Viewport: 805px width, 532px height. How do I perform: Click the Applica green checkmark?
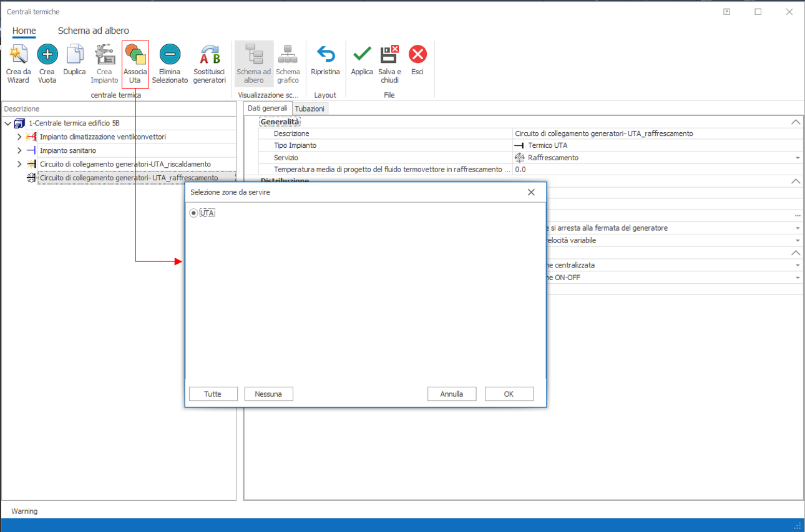(362, 55)
